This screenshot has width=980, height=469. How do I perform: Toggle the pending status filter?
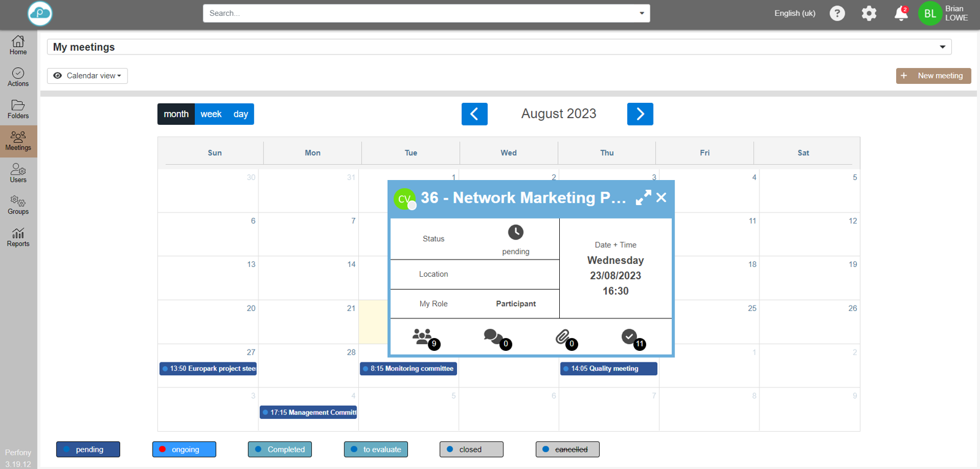[x=88, y=449]
